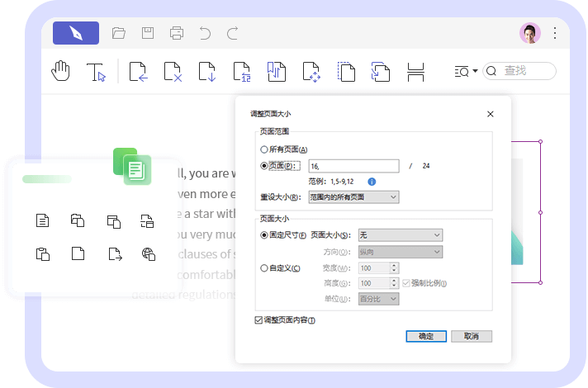The image size is (588, 388).
Task: Open file with folder icon
Action: pos(119,33)
